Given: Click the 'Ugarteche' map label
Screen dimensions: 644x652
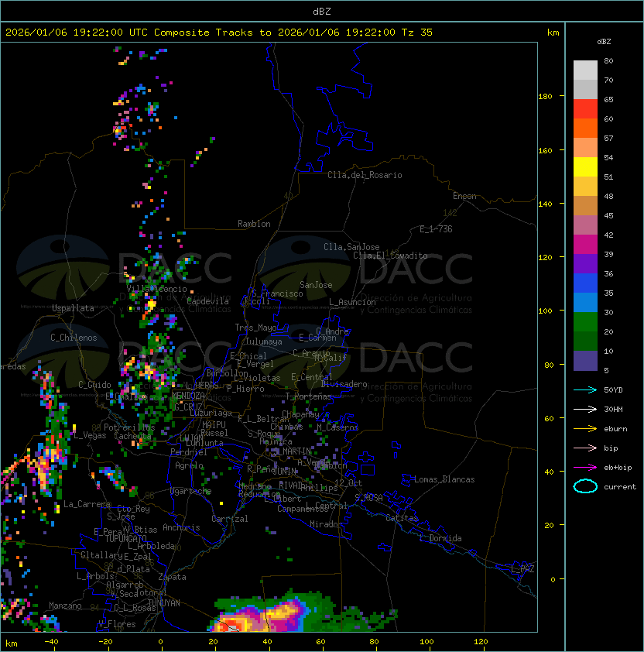Looking at the screenshot, I should point(191,491).
